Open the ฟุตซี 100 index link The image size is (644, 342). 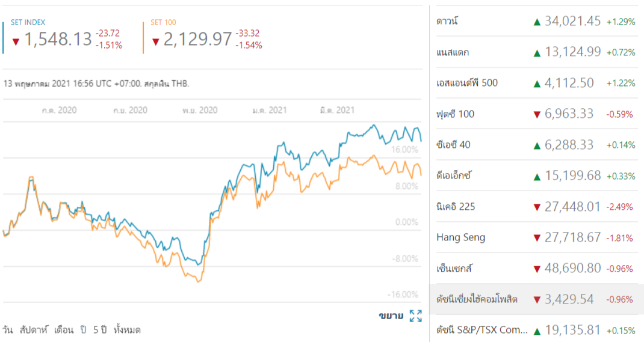pyautogui.click(x=455, y=114)
